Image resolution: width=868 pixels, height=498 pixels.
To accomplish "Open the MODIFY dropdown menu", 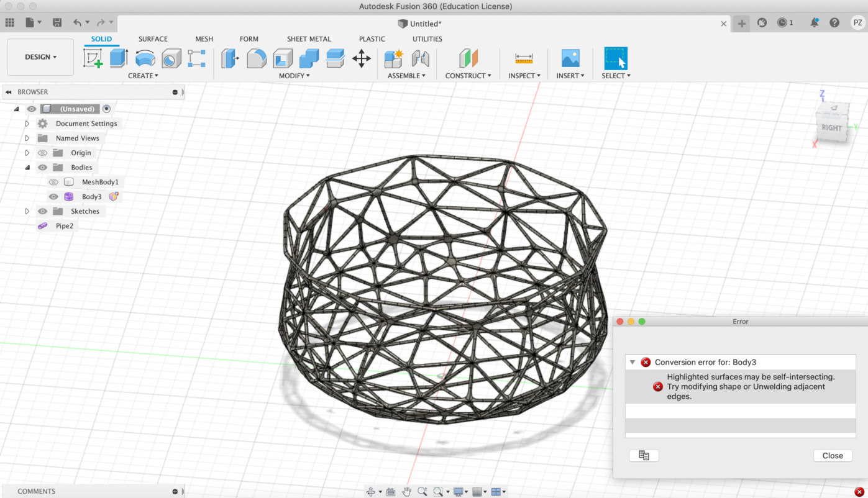I will 295,76.
